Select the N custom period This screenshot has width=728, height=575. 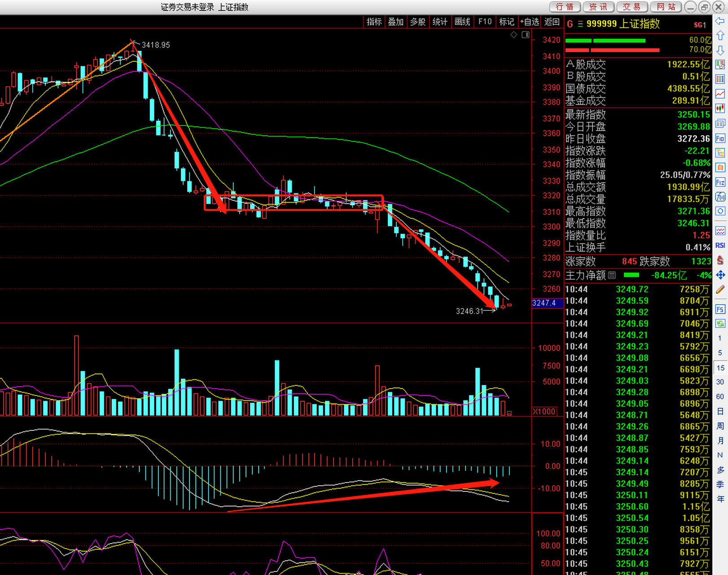[720, 455]
